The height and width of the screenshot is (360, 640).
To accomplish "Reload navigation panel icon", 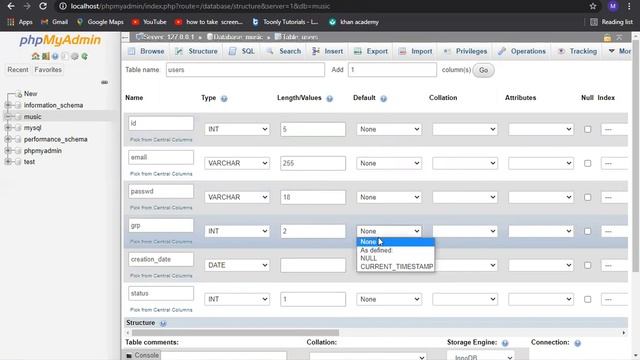I will pos(84,56).
